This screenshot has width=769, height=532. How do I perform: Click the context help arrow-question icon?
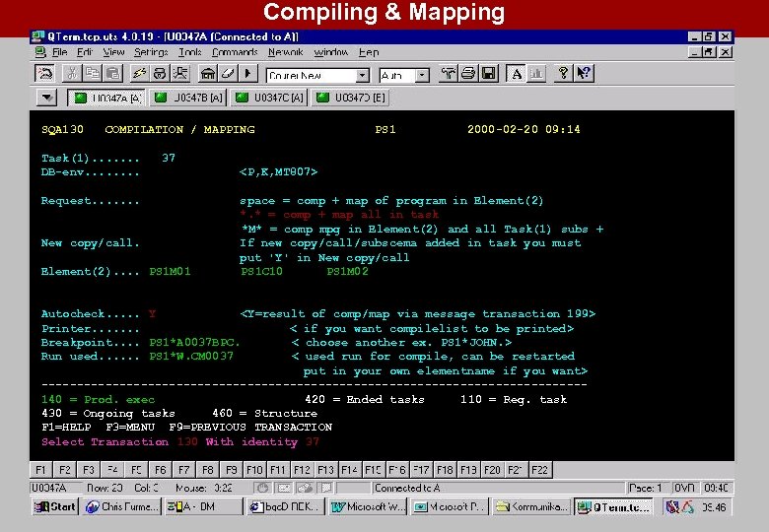584,74
